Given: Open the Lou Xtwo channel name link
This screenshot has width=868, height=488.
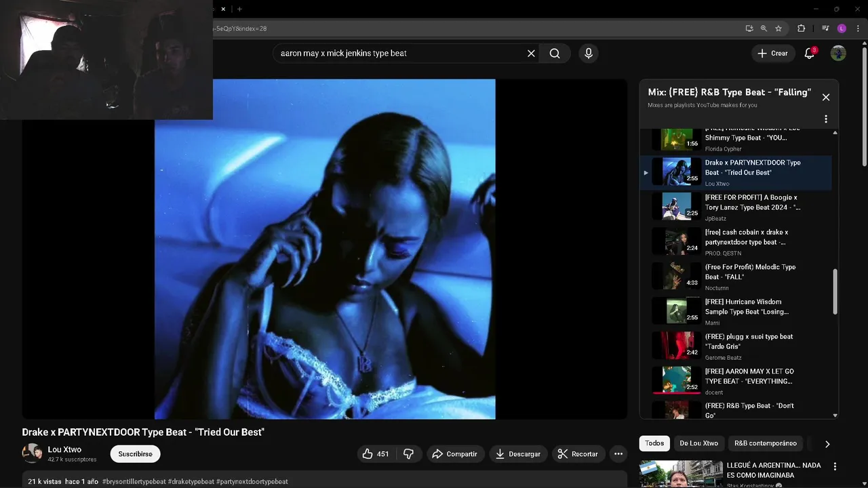Looking at the screenshot, I should pos(64,449).
